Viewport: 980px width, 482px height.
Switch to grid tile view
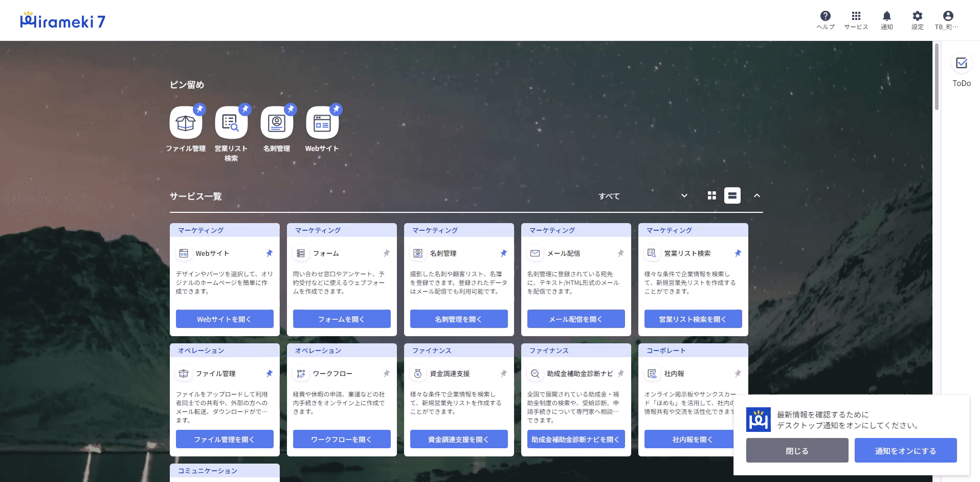711,196
